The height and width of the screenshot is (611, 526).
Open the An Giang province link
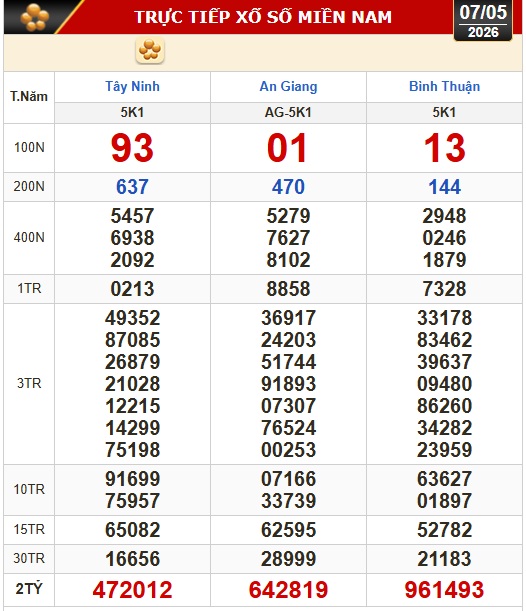coord(288,87)
